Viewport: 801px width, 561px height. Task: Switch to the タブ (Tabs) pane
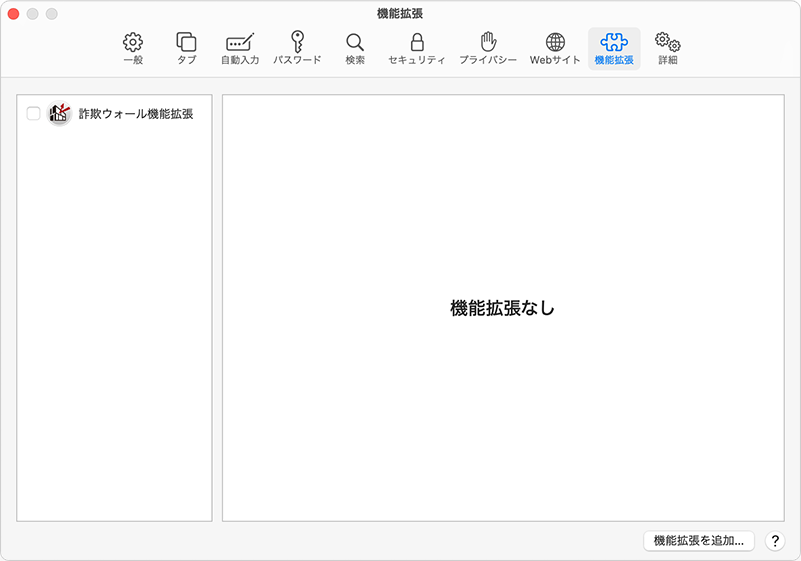pos(186,48)
